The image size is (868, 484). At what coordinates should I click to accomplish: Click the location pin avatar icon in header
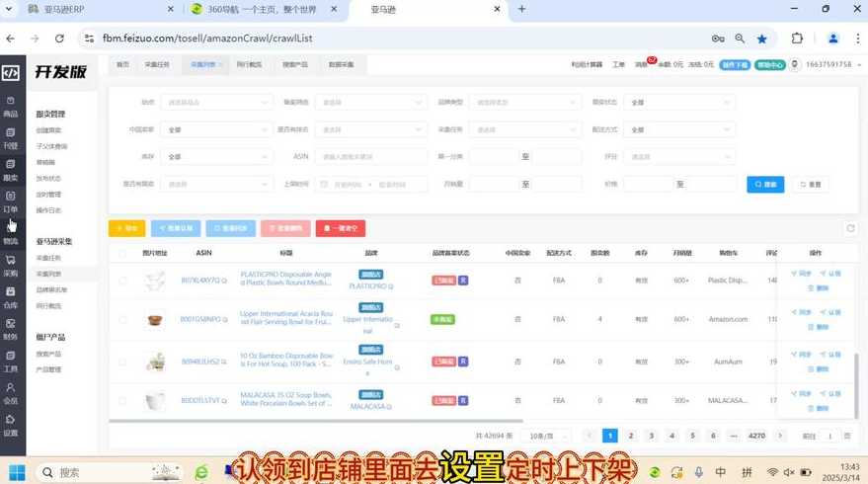(x=794, y=64)
